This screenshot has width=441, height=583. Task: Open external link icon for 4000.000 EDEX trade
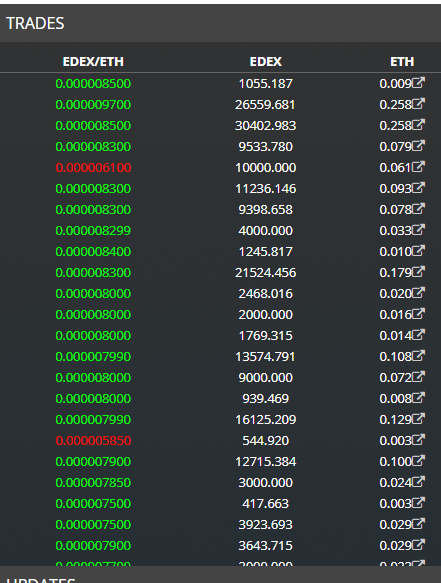[418, 230]
